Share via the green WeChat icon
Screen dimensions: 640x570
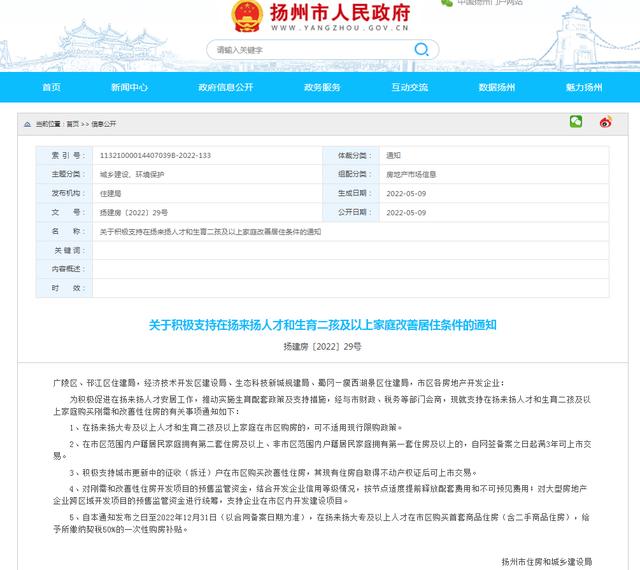click(x=576, y=121)
